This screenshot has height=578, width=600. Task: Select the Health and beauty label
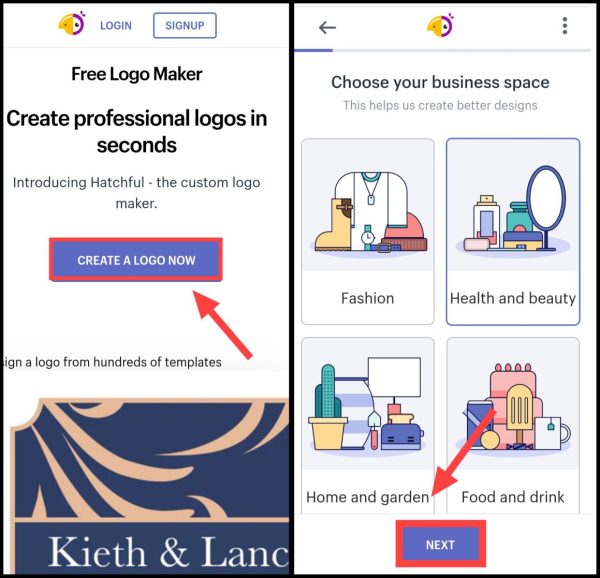tap(513, 298)
